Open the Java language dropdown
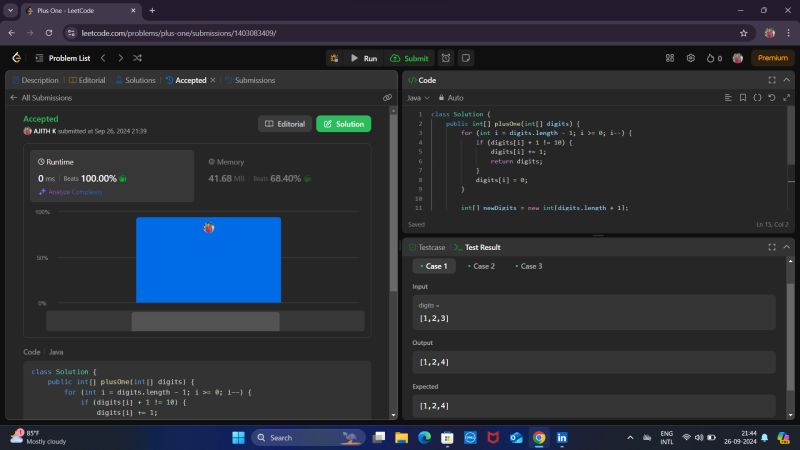Image resolution: width=800 pixels, height=450 pixels. coord(418,98)
